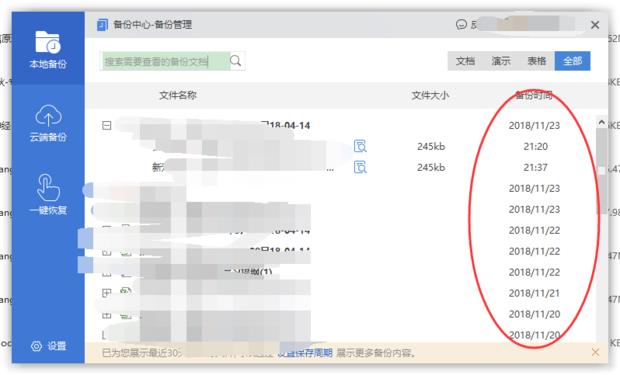Collapse the 18-04-14 file group
Screen dimensions: 620x375
106,126
